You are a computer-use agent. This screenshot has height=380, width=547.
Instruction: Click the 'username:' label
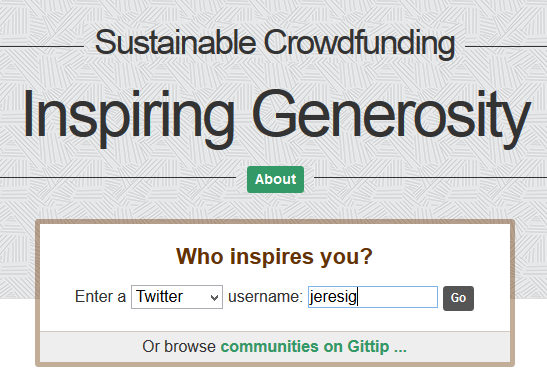[265, 297]
